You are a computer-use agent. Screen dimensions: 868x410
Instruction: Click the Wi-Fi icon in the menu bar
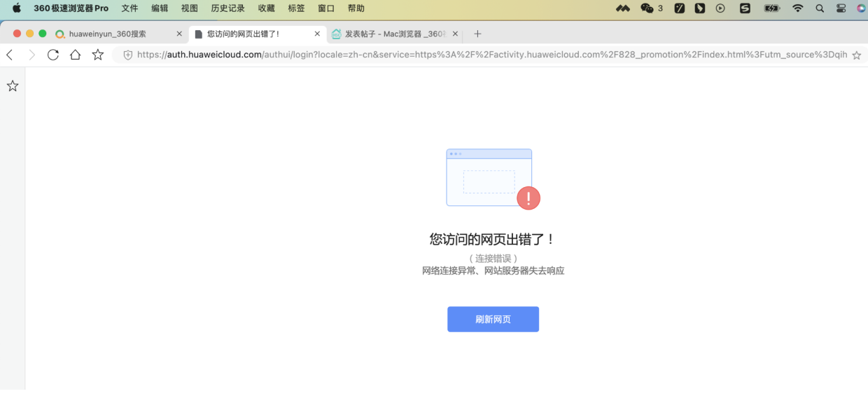797,8
